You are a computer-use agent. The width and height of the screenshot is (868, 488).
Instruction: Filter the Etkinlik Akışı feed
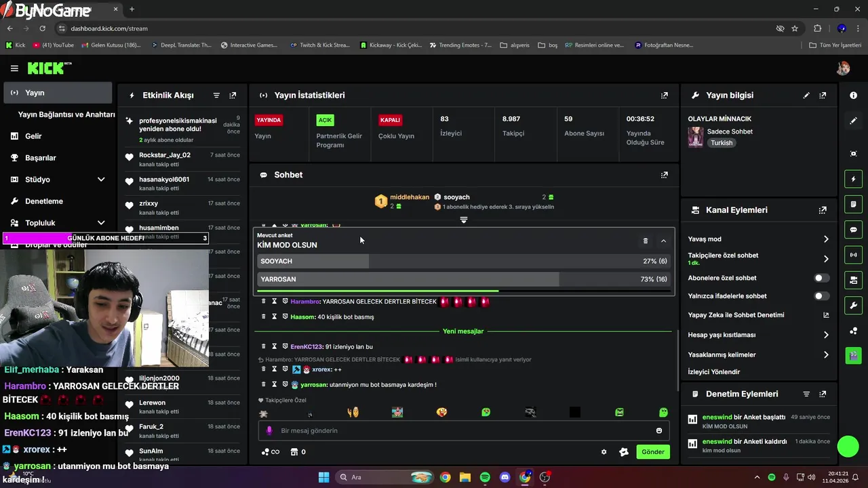click(x=216, y=96)
